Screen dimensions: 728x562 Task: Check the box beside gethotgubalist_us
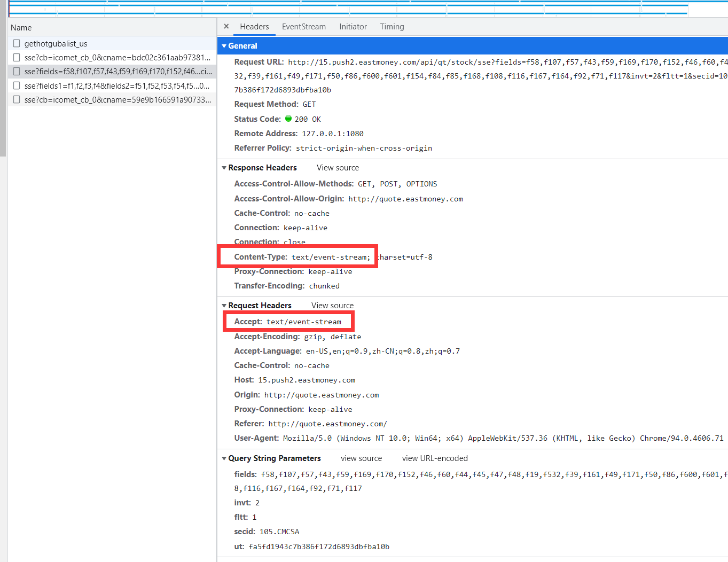(16, 43)
